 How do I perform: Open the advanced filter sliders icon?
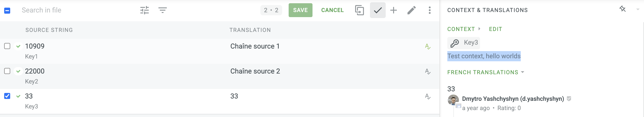[x=144, y=10]
